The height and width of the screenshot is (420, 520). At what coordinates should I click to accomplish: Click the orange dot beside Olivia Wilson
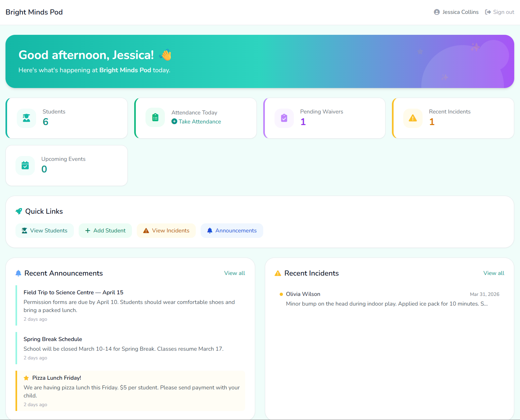[x=281, y=294]
